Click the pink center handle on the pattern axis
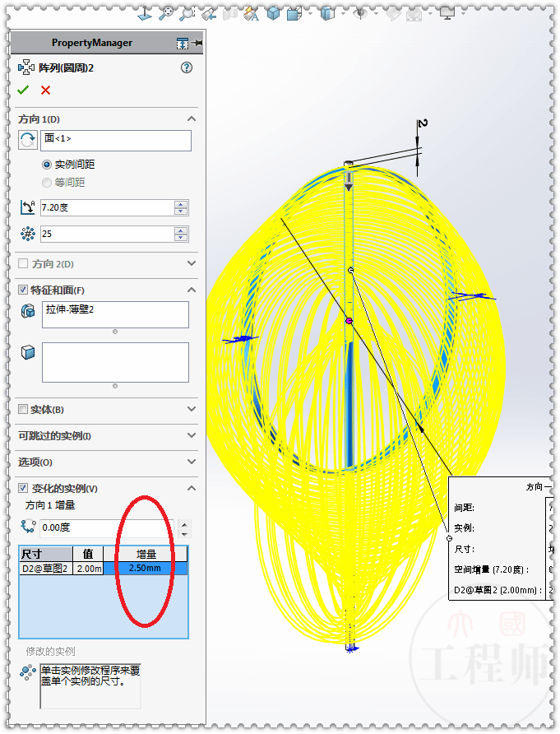 349,321
